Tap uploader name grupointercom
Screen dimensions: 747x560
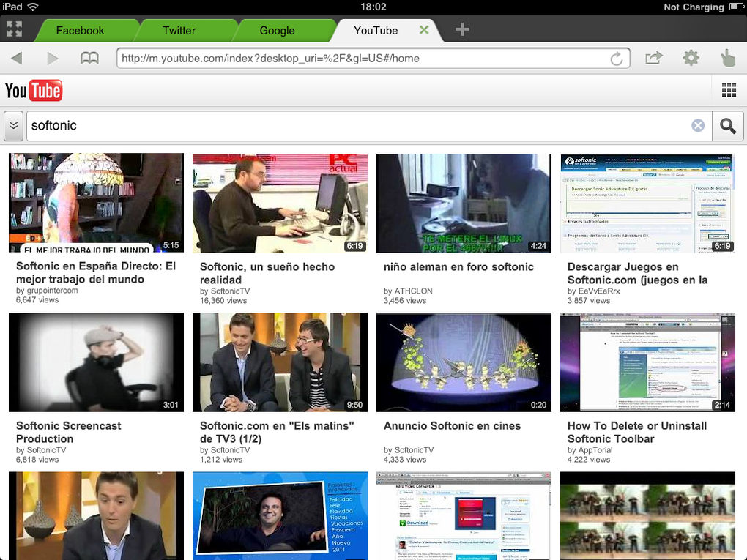tap(53, 291)
